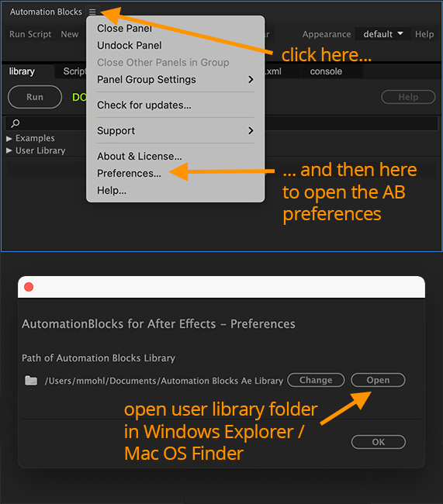
Task: Close the Preferences dialog with the red button
Action: [x=29, y=287]
